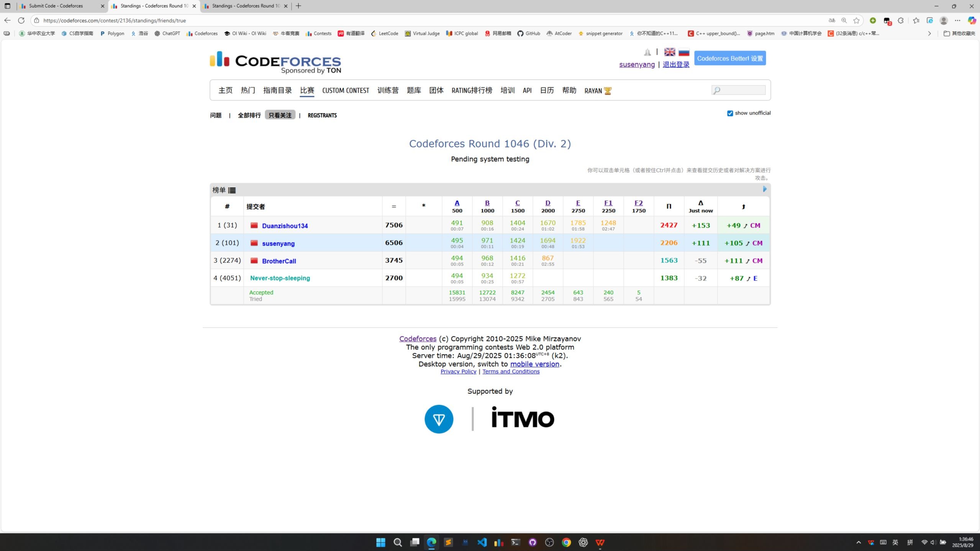
Task: Click the blue arrow at standings right edge
Action: [764, 189]
